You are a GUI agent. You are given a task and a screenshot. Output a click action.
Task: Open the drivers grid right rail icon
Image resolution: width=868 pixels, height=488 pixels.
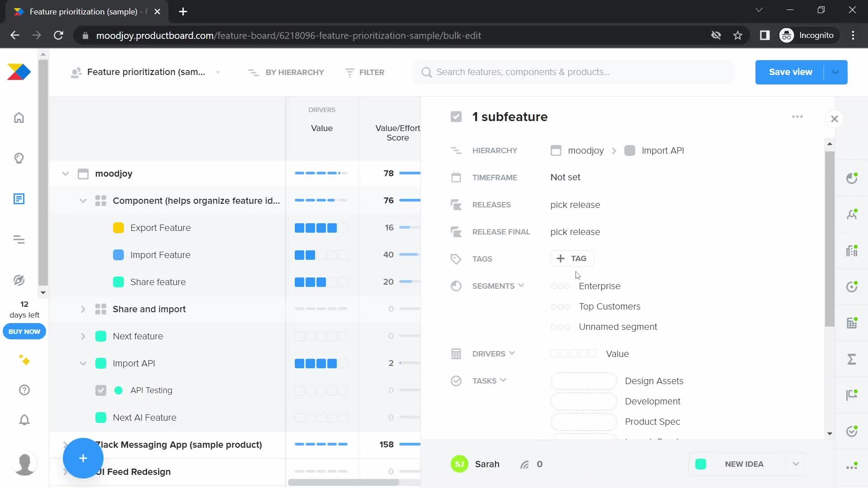[x=852, y=323]
